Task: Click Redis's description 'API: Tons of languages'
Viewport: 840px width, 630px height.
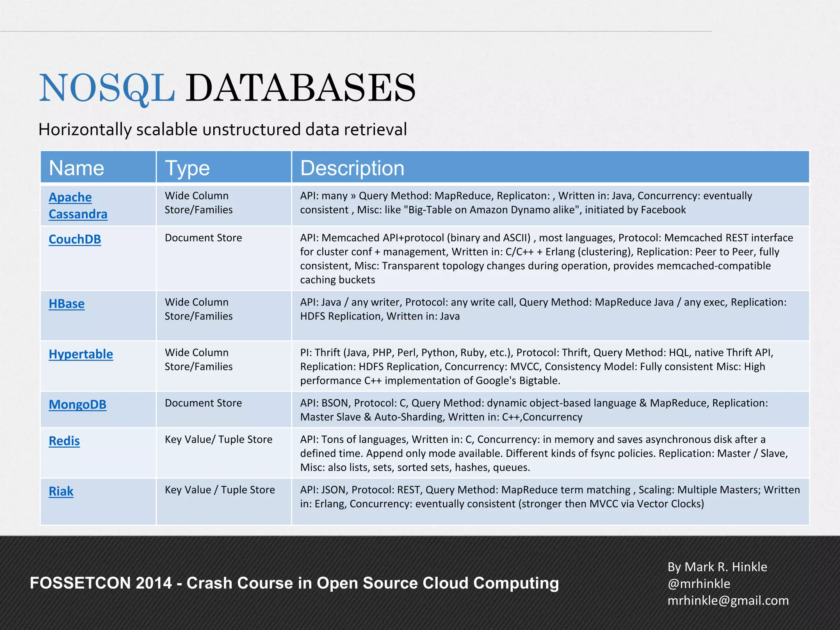Action: click(550, 453)
